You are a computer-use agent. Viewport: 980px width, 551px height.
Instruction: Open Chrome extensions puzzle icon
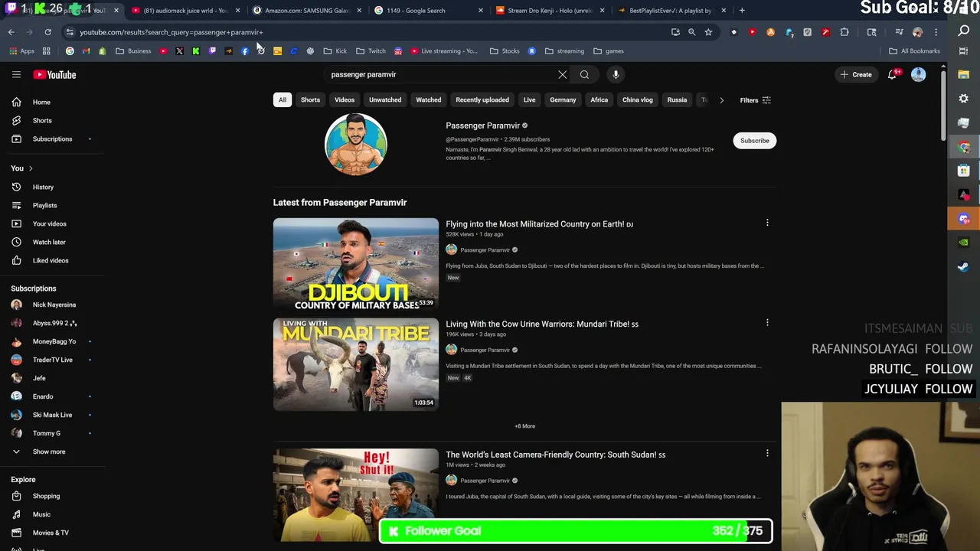(844, 32)
